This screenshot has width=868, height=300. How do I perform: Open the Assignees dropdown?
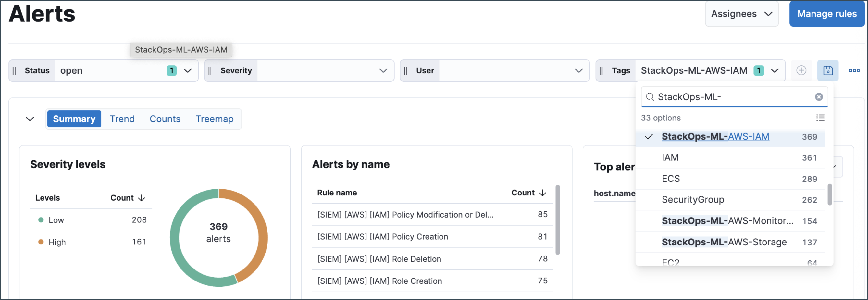click(742, 14)
